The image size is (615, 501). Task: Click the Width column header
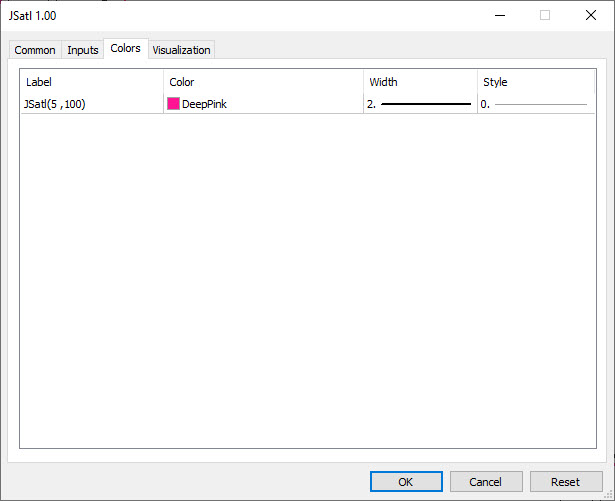[x=420, y=82]
